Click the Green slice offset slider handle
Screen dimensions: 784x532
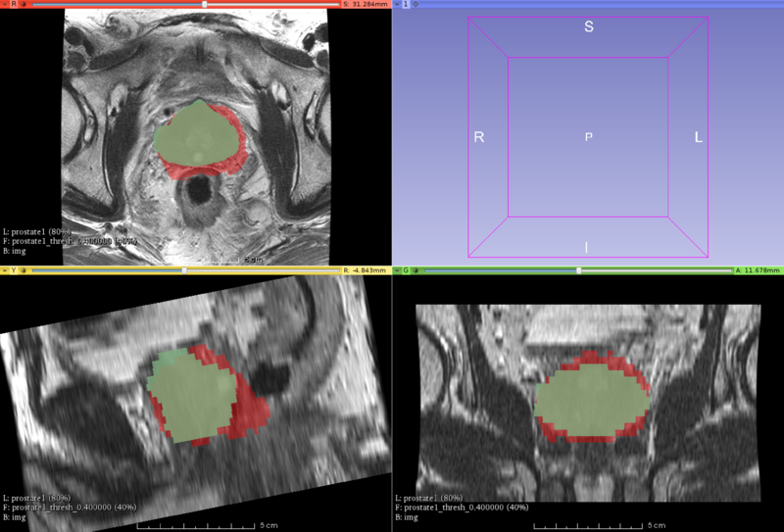579,270
